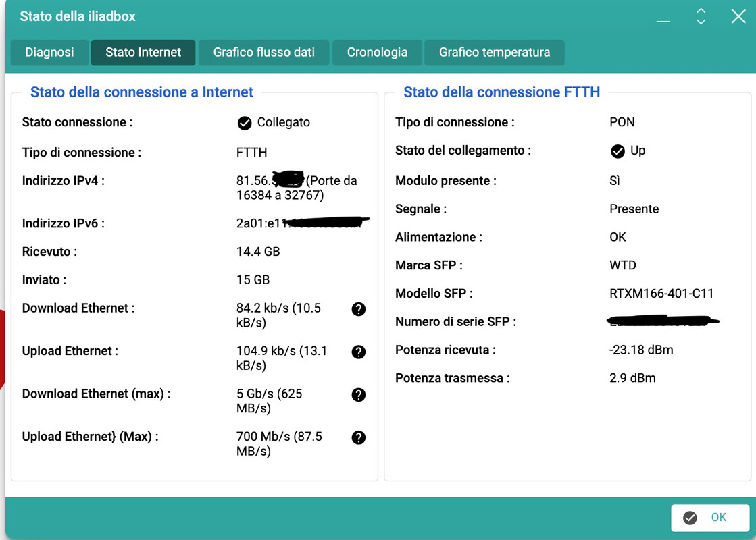Viewport: 756px width, 540px height.
Task: Click the 5 Gb/s max download value
Action: (x=269, y=401)
